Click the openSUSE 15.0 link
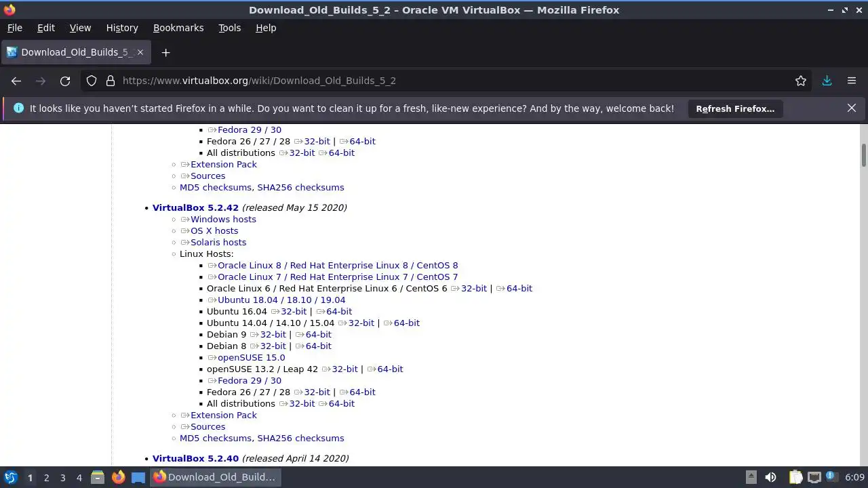This screenshot has height=488, width=868. pyautogui.click(x=246, y=357)
